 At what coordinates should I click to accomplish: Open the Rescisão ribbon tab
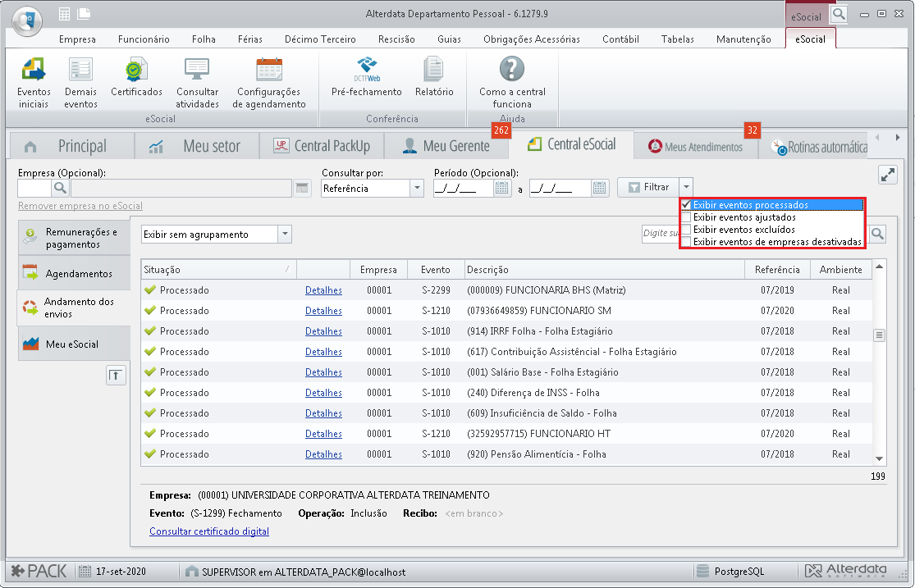pos(396,39)
